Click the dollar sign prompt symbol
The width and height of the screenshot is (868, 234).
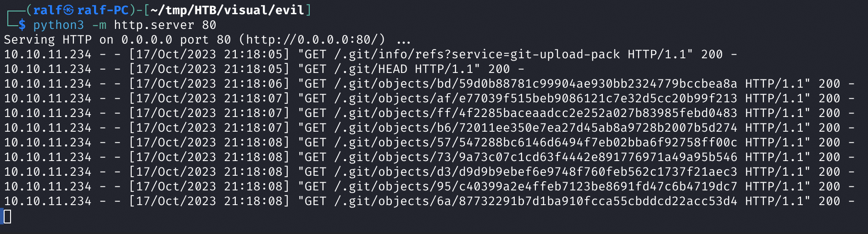point(22,25)
